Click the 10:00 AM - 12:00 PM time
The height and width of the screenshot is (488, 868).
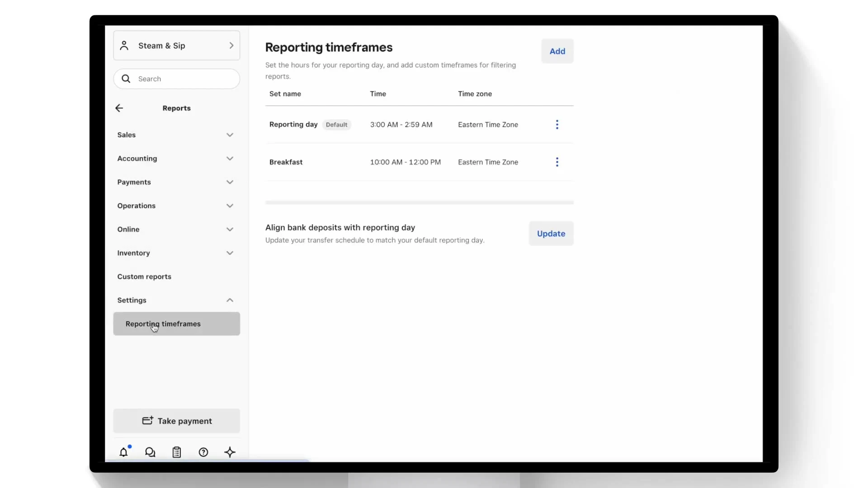pyautogui.click(x=406, y=162)
